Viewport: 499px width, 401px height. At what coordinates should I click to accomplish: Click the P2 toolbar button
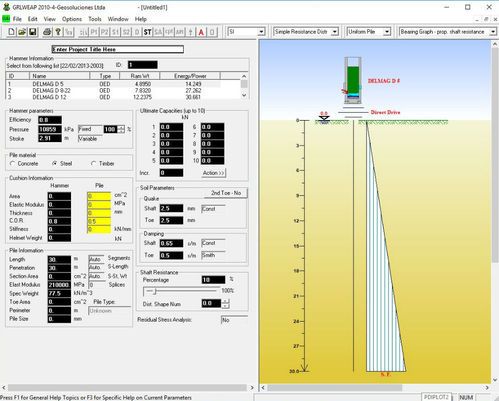105,32
